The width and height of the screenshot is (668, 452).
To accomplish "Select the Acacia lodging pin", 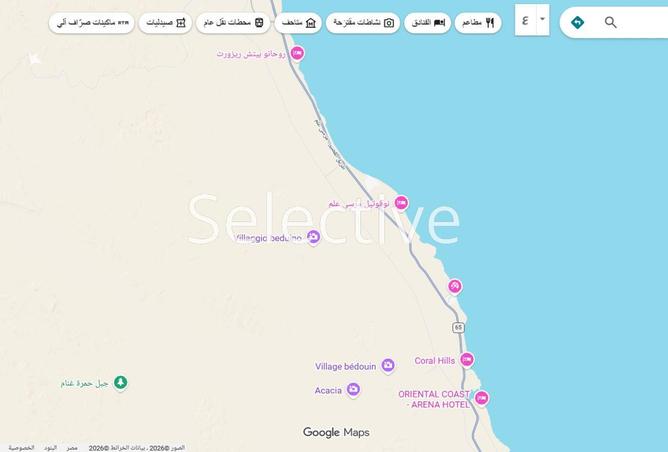I will (353, 390).
